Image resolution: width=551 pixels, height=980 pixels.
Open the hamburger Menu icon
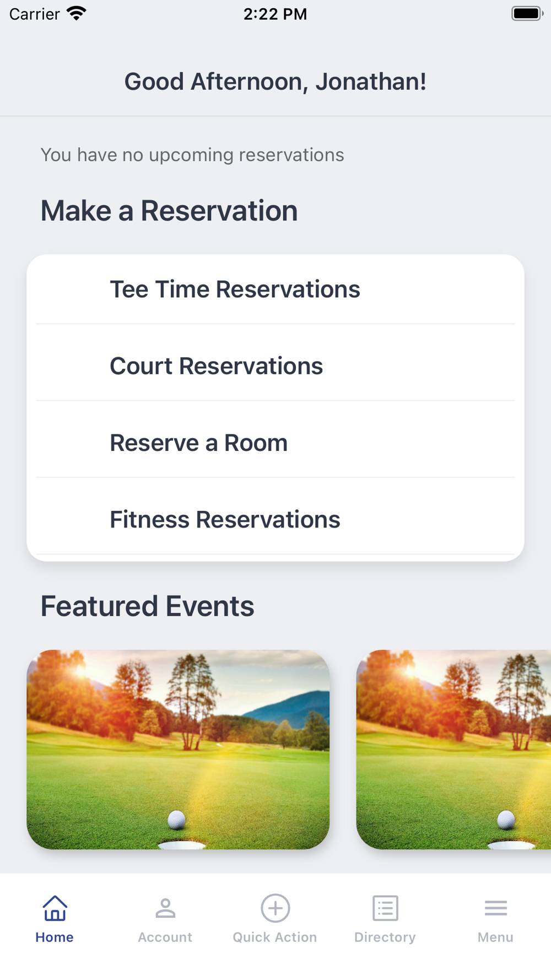point(495,908)
